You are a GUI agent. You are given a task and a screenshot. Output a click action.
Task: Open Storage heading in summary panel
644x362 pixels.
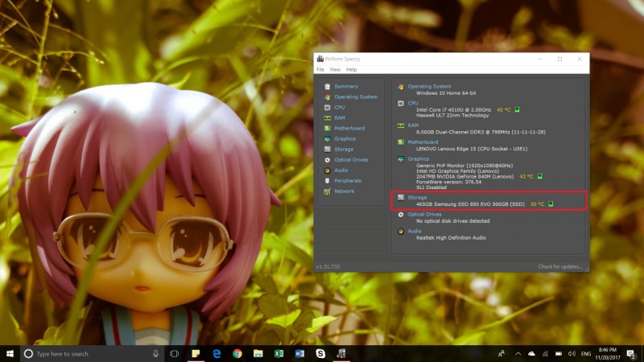coord(417,198)
